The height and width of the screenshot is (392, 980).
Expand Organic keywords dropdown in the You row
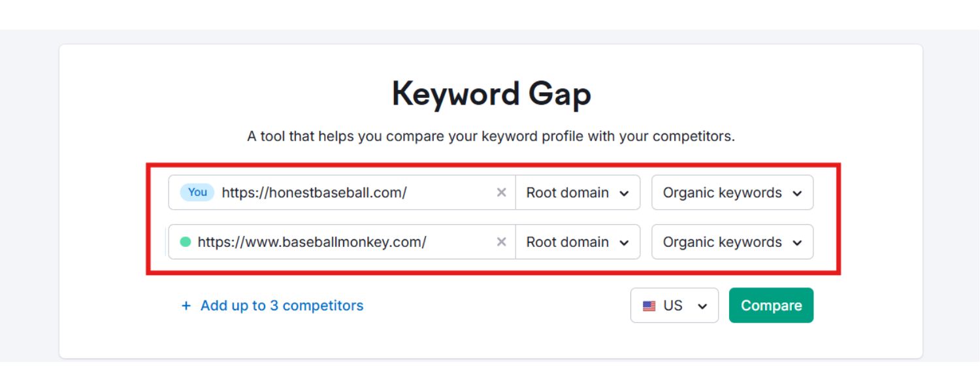pyautogui.click(x=732, y=193)
